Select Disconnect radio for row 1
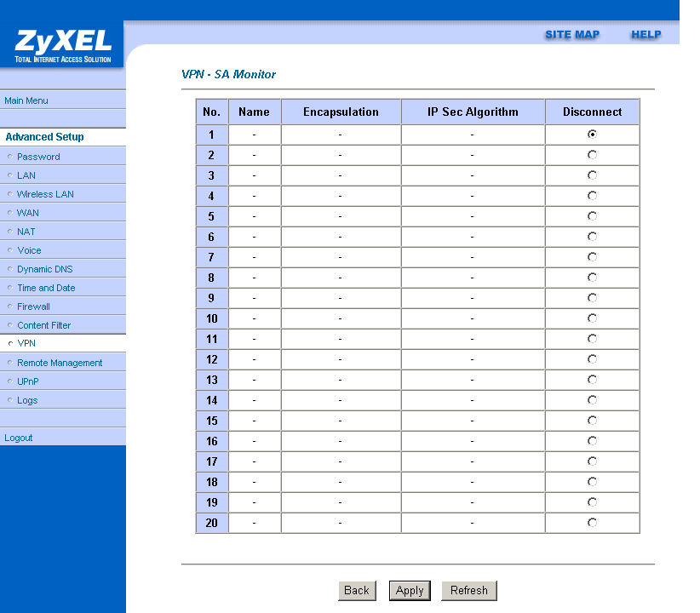The image size is (700, 613). 592,134
